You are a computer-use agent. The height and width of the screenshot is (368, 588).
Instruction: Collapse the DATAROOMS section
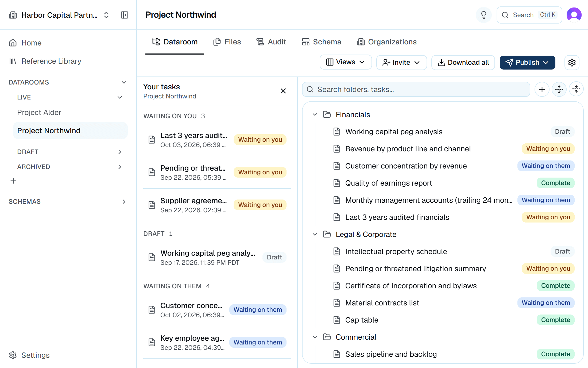(x=124, y=82)
